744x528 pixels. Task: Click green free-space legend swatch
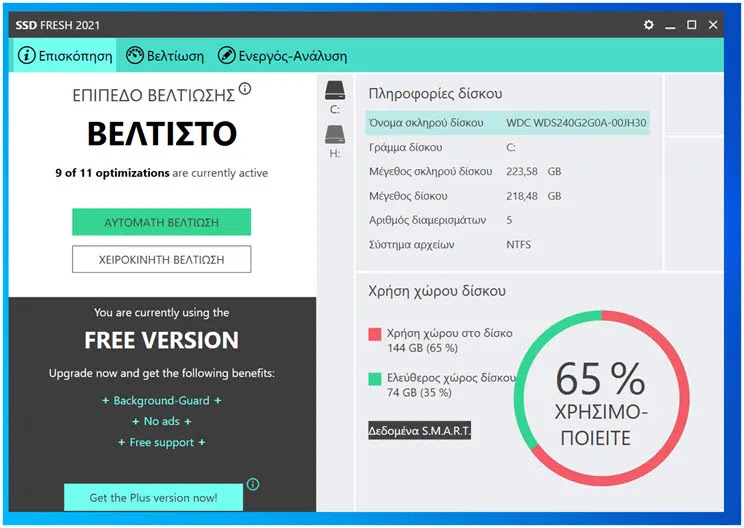(x=375, y=379)
